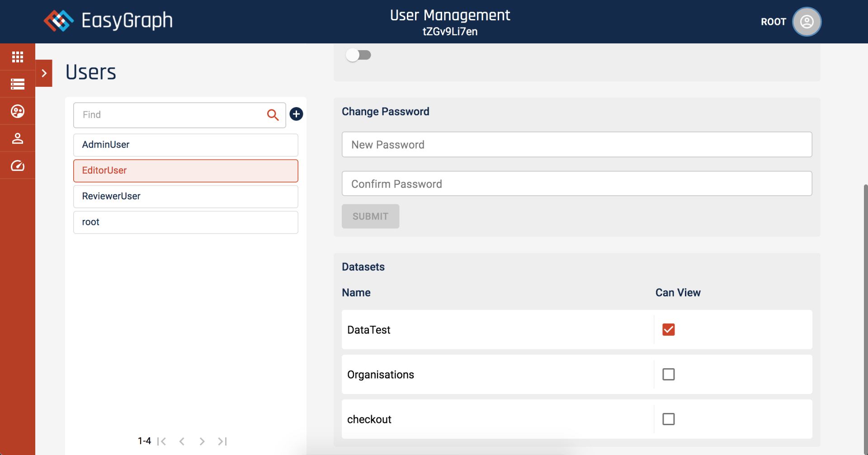Toggle the switch above Change Password
This screenshot has height=455, width=868.
point(359,55)
